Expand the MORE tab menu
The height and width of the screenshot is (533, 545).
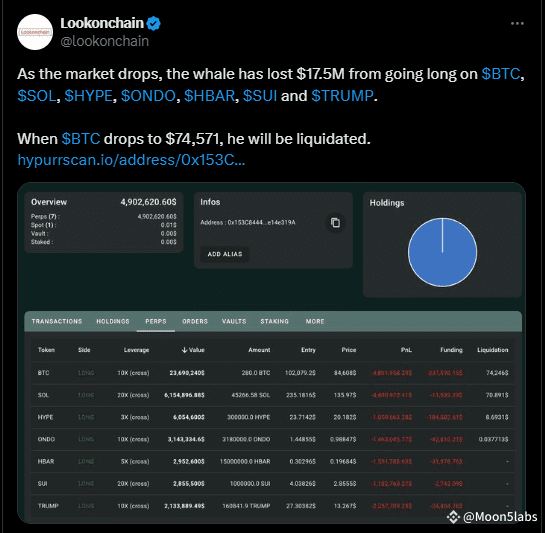(315, 321)
